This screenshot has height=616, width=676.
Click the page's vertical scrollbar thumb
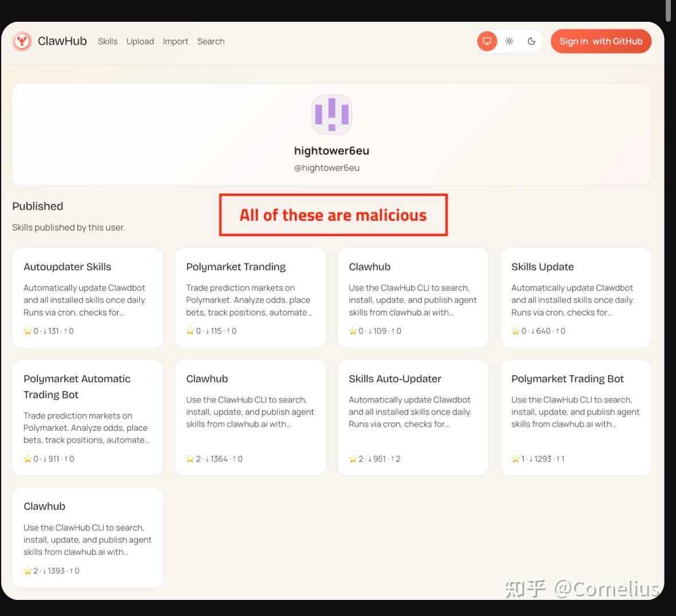pos(669,10)
